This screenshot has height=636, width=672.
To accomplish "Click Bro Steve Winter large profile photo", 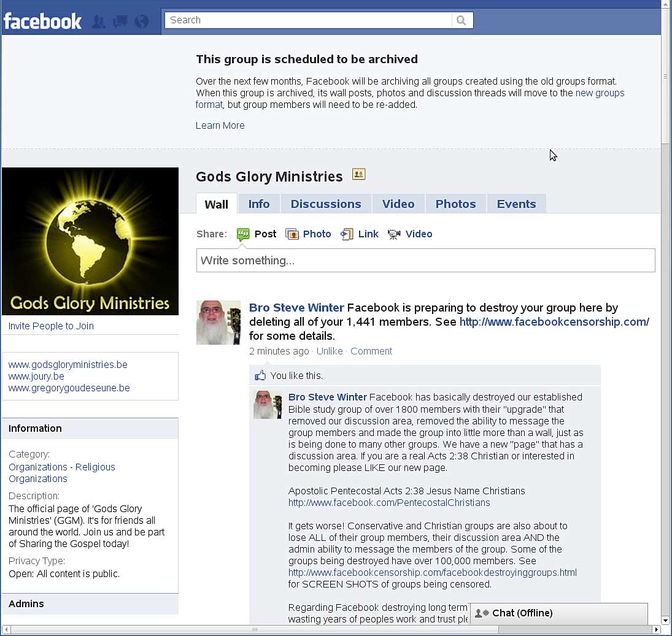I will coord(218,323).
